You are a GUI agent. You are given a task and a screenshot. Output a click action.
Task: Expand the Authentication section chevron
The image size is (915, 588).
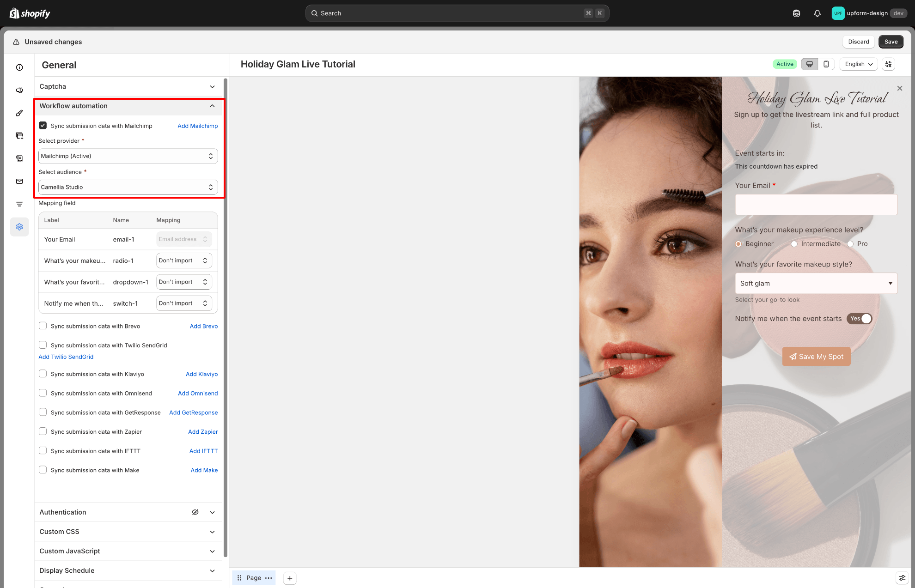click(213, 512)
